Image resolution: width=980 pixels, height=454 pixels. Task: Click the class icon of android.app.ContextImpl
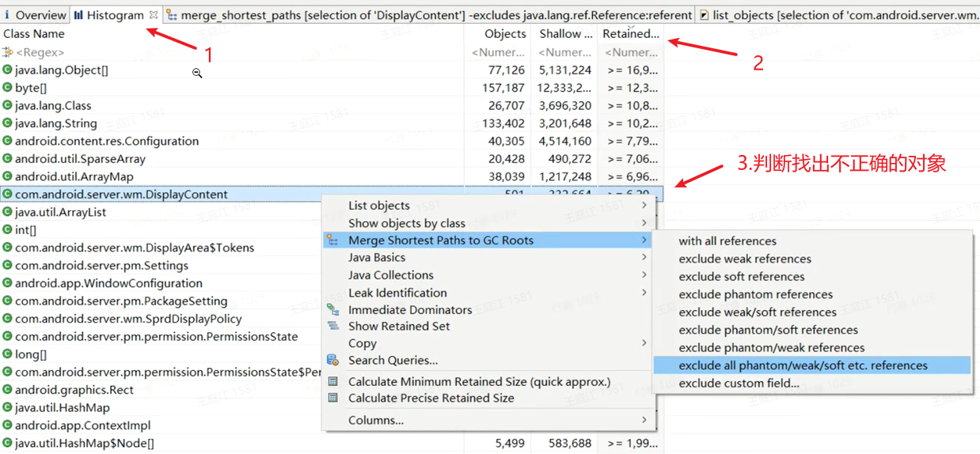tap(7, 426)
